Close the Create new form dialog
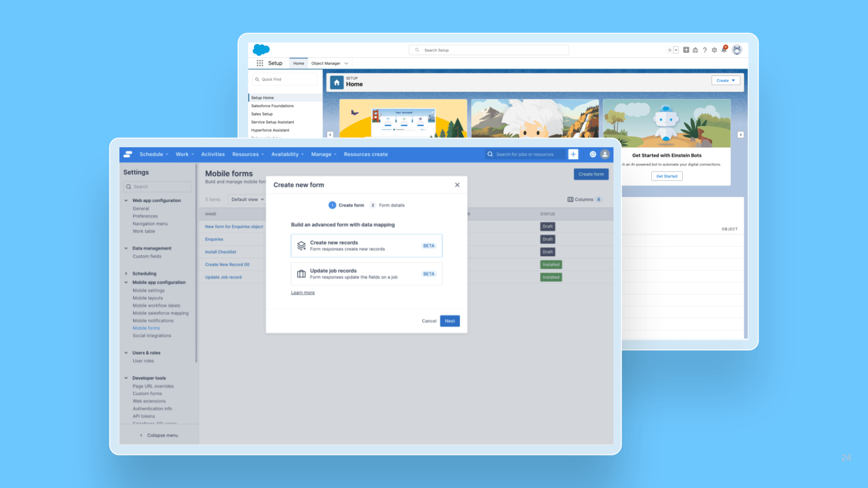The height and width of the screenshot is (488, 868). coord(457,185)
